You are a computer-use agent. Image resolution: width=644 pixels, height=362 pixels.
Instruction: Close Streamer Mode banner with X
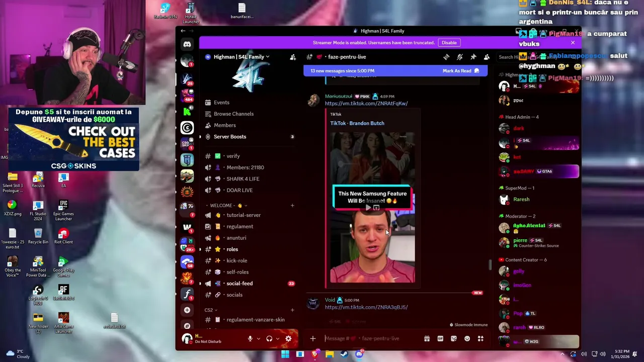[x=573, y=43]
